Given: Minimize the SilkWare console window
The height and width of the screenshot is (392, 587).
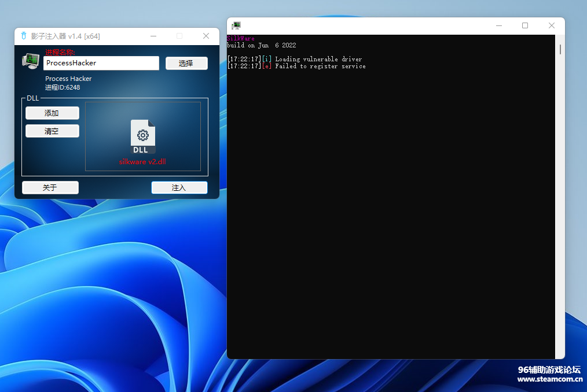Looking at the screenshot, I should [x=499, y=25].
